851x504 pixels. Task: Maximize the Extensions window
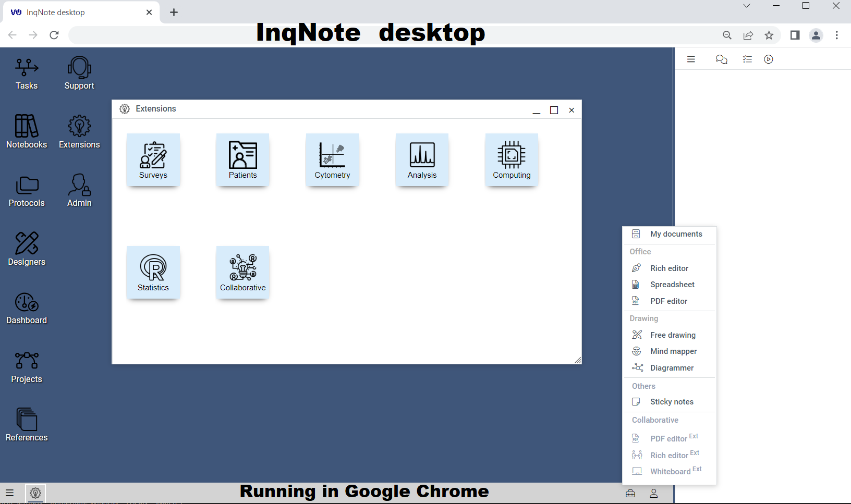(554, 110)
